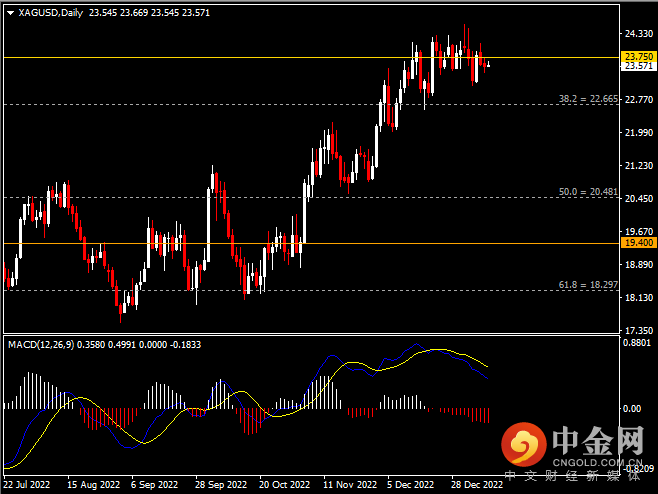This screenshot has height=494, width=658.
Task: Click the dropdown triangle beside XAGUSD,Daily
Action: [x=10, y=13]
